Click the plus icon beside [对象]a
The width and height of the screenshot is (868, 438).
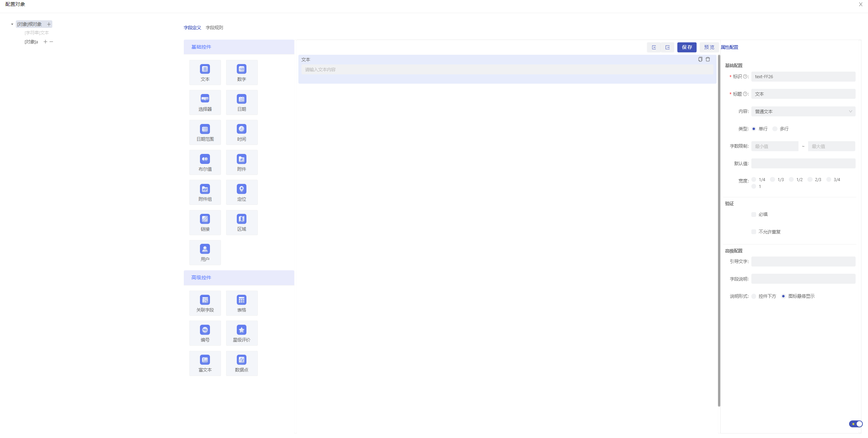45,42
